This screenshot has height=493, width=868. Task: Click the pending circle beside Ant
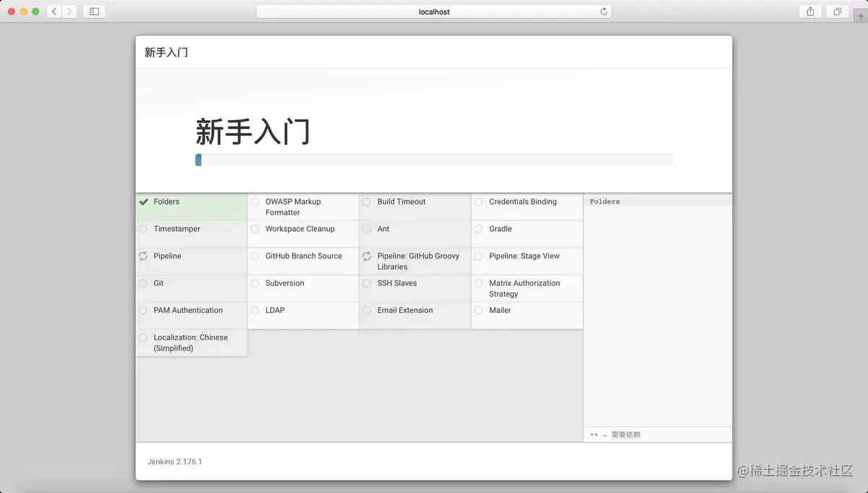tap(367, 229)
